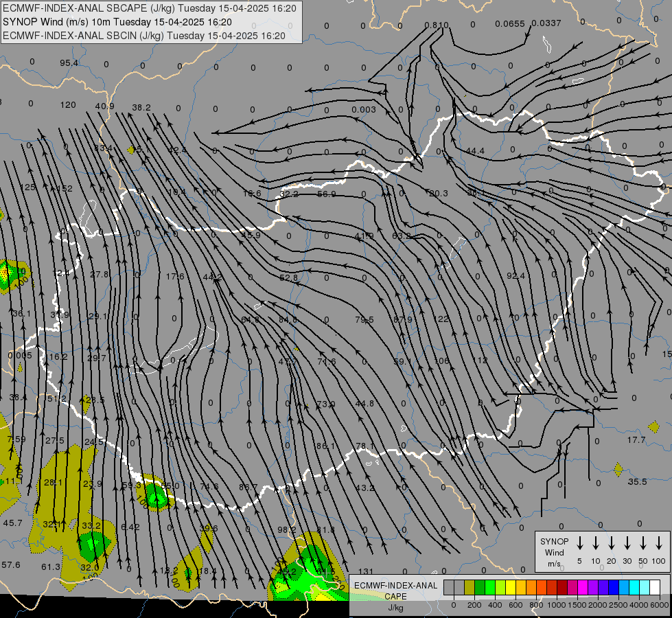Click the '95.4' value on the map

(x=69, y=63)
